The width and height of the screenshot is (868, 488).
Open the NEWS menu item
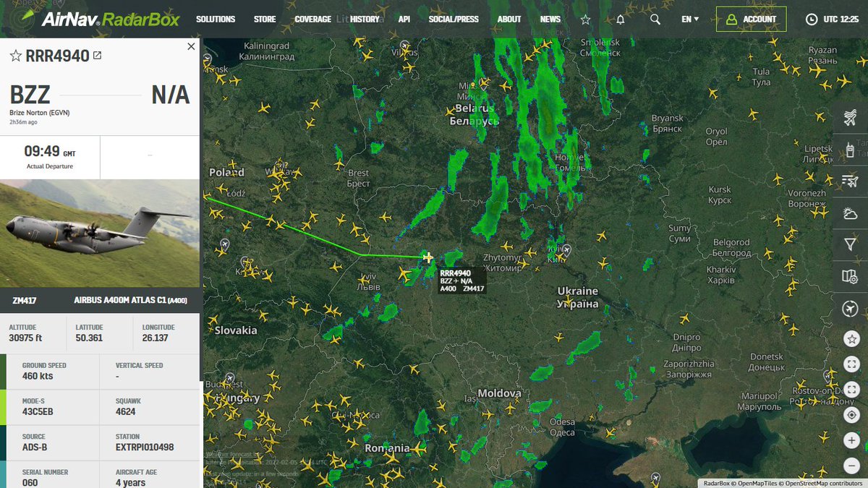coord(550,20)
